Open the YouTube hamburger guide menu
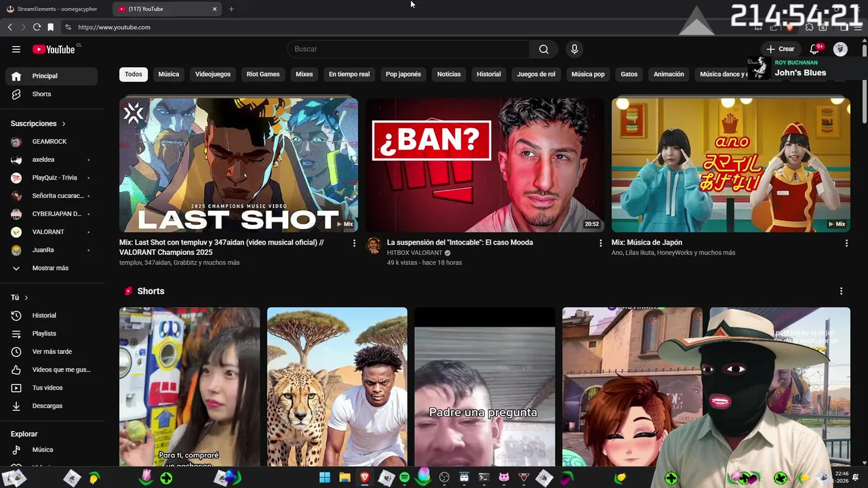Screen dimensions: 868x488 16,49
